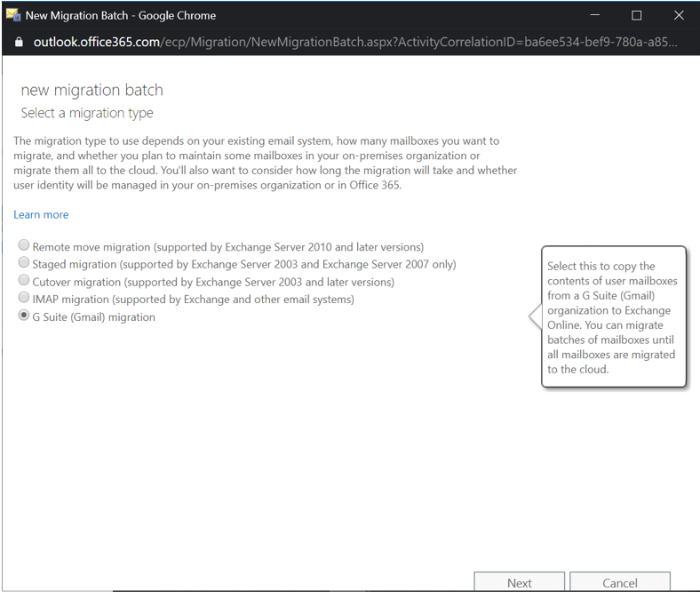This screenshot has height=592, width=700.
Task: Minimize the New Migration Batch window
Action: (593, 15)
